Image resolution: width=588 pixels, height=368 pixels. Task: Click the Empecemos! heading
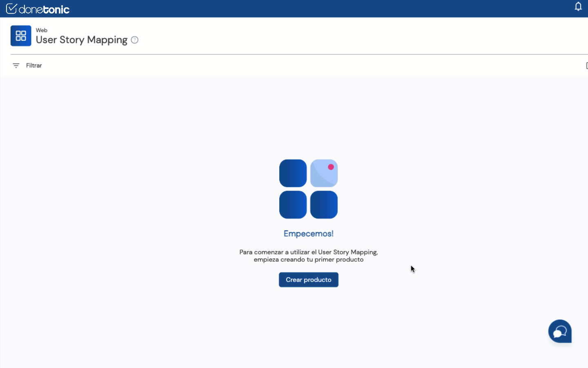coord(308,233)
